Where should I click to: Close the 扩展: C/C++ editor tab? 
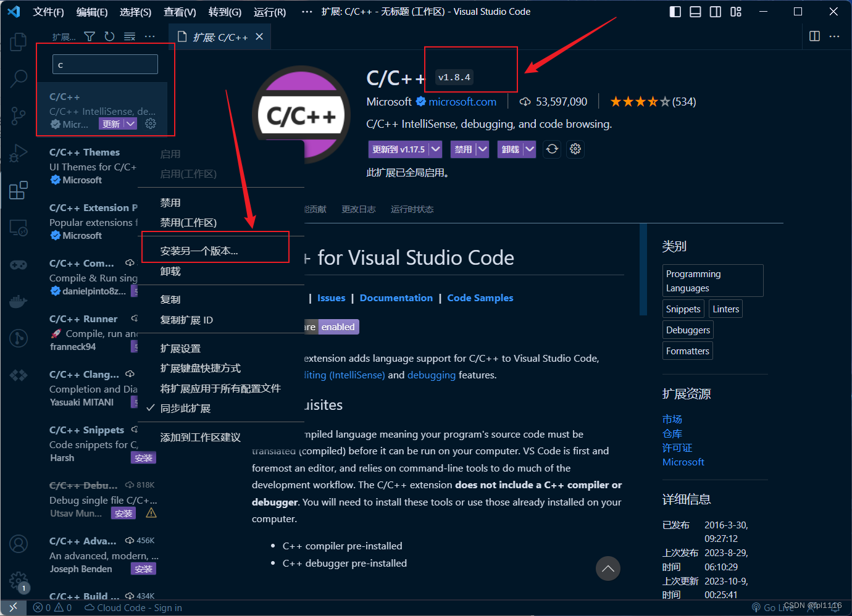(x=259, y=36)
